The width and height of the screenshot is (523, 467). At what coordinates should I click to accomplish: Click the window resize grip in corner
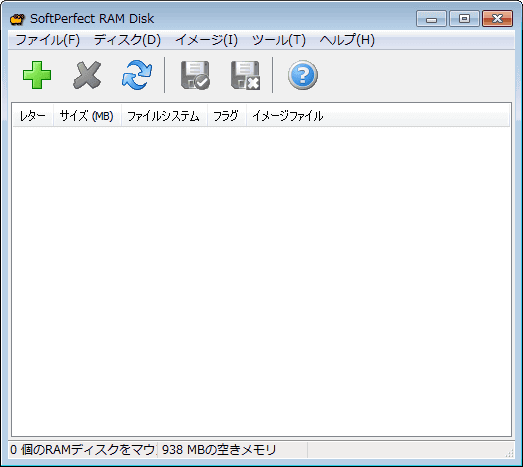[x=509, y=453]
